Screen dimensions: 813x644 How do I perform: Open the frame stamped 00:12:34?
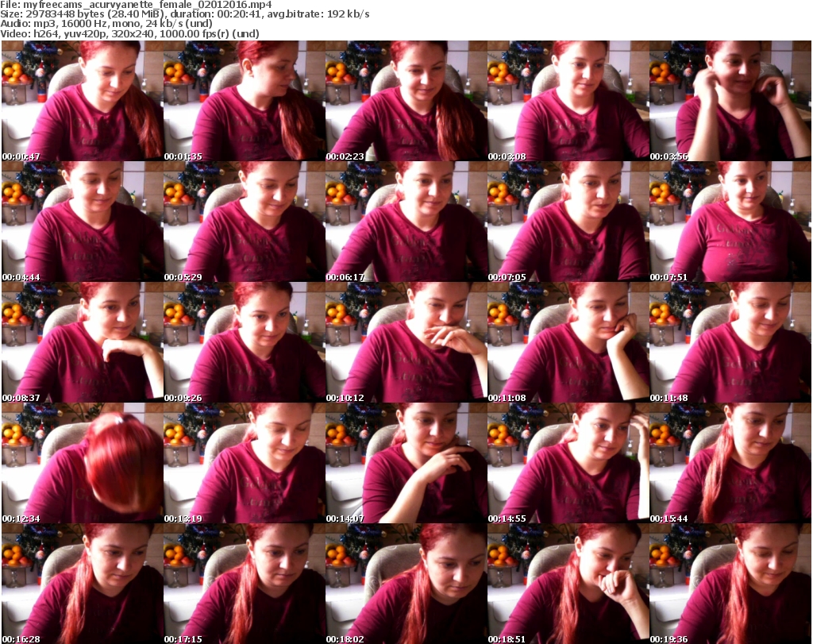tap(83, 463)
